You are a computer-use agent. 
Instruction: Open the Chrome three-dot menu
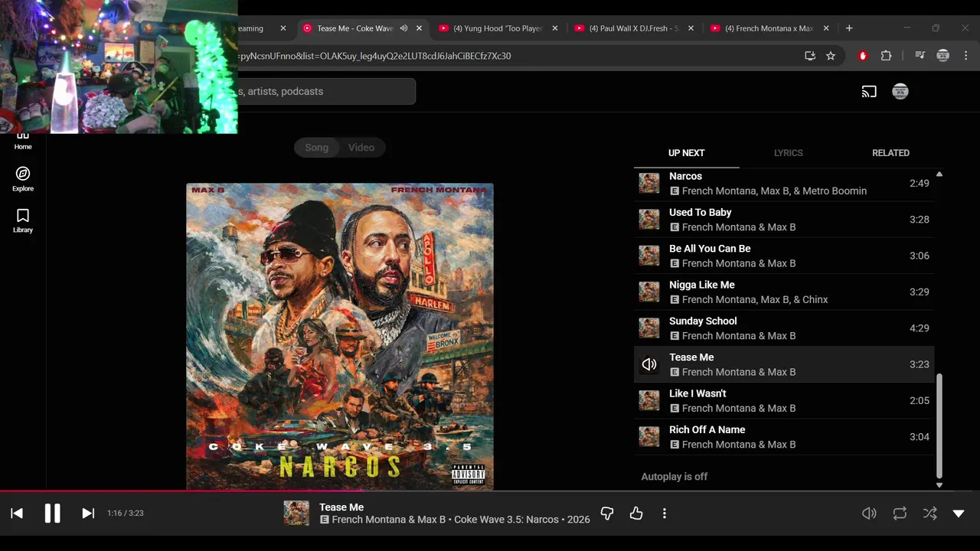(x=966, y=56)
